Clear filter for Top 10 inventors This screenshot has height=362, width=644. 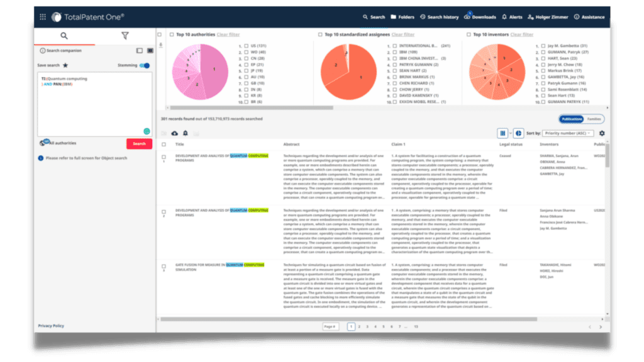(x=521, y=35)
